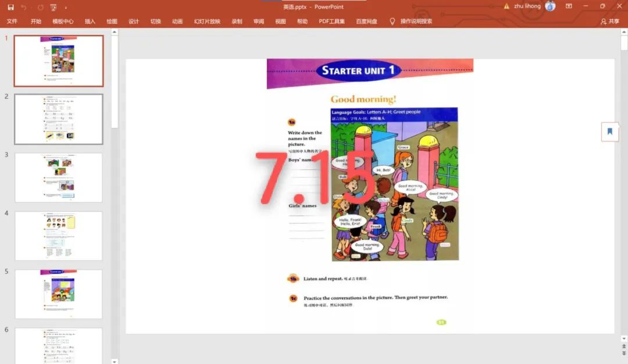Click the lightbulb search icon
The height and width of the screenshot is (364, 628).
[392, 22]
